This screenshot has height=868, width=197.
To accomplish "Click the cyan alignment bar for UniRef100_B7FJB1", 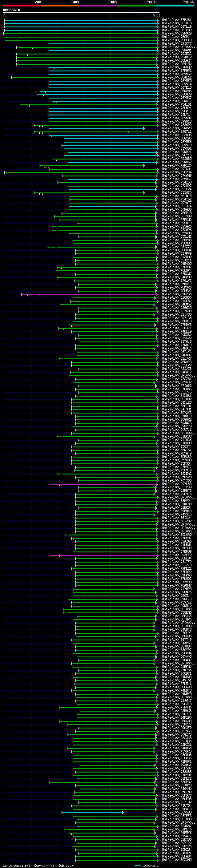I will (x=81, y=20).
